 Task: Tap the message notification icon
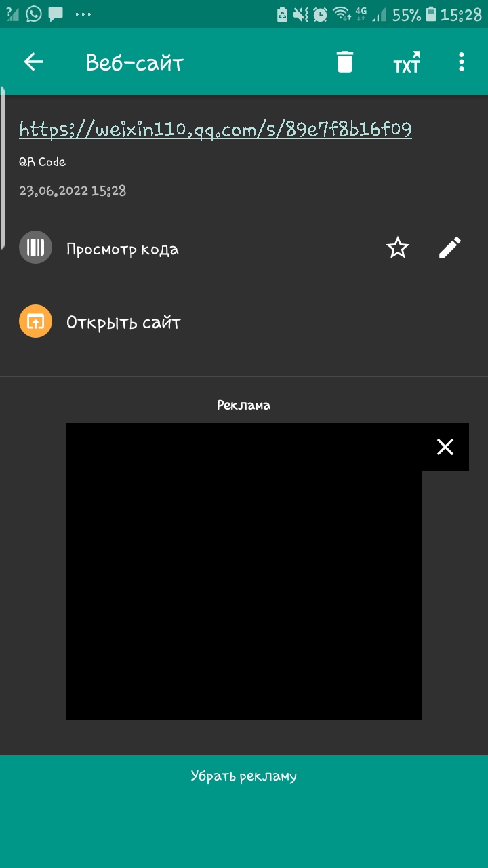coord(56,14)
